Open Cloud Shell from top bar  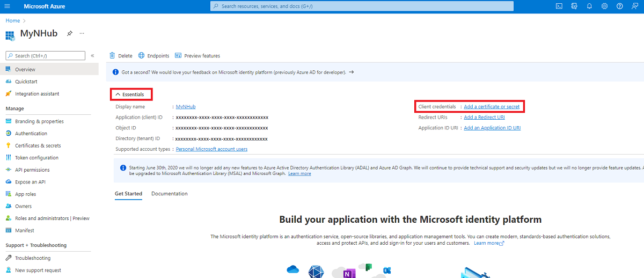point(559,6)
